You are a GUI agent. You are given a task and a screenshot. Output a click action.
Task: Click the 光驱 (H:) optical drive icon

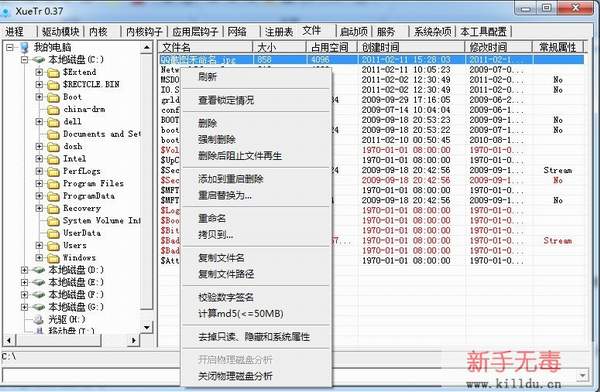(39, 319)
